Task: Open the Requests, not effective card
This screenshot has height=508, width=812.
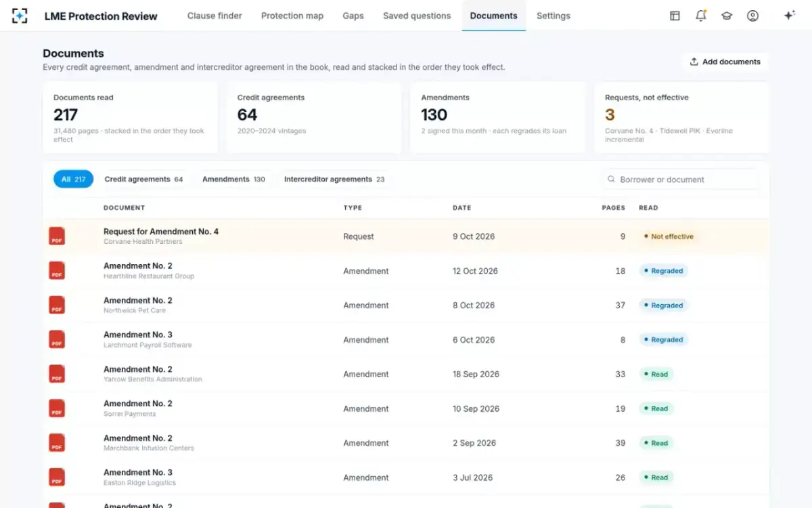Action: tap(681, 118)
